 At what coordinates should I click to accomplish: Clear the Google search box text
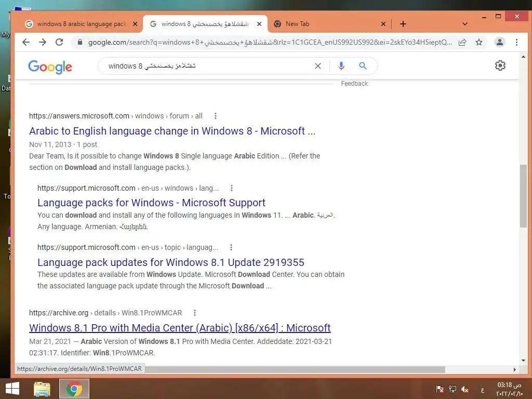point(317,66)
